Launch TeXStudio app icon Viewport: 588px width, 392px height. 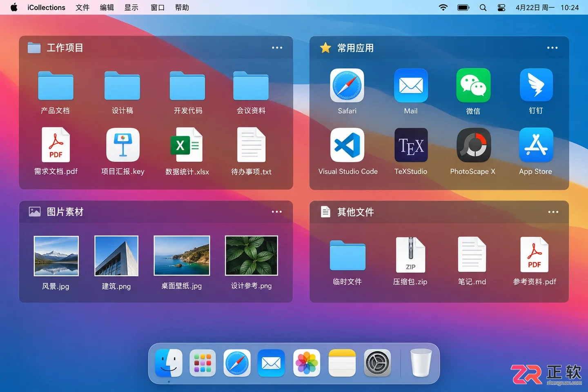[411, 145]
